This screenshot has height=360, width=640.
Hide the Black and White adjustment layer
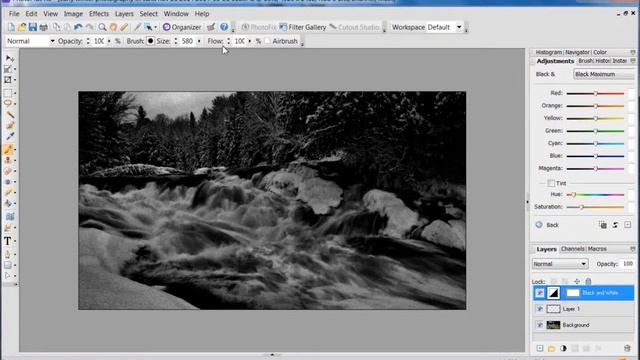540,293
